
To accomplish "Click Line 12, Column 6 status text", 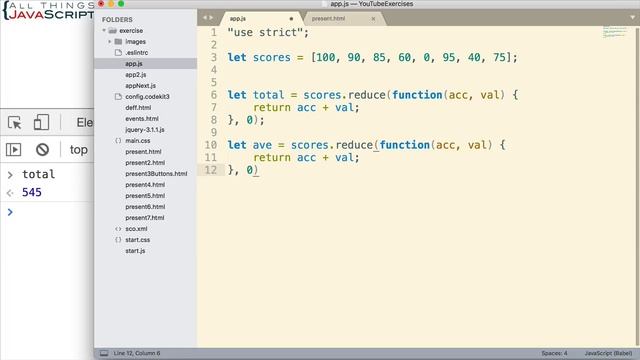I will pyautogui.click(x=137, y=353).
